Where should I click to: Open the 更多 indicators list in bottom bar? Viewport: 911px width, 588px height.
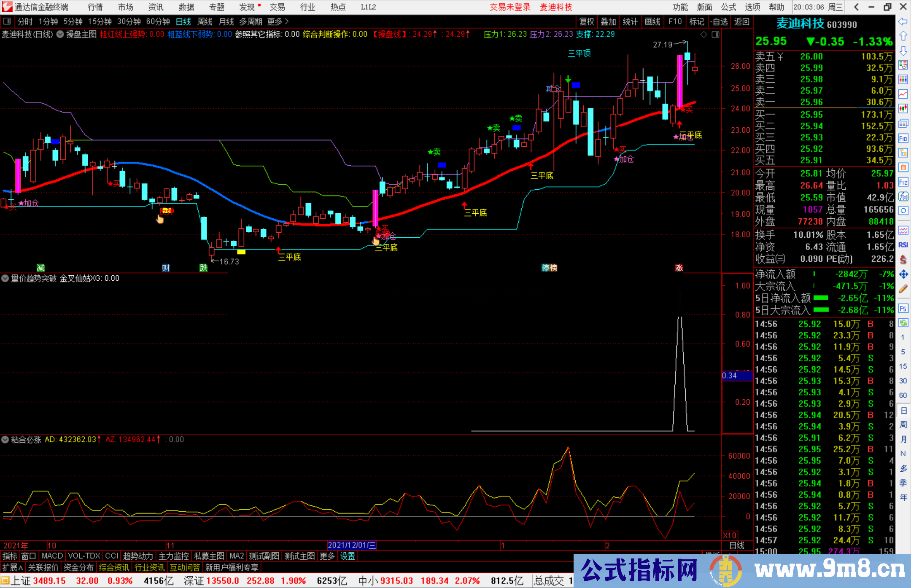tap(327, 556)
